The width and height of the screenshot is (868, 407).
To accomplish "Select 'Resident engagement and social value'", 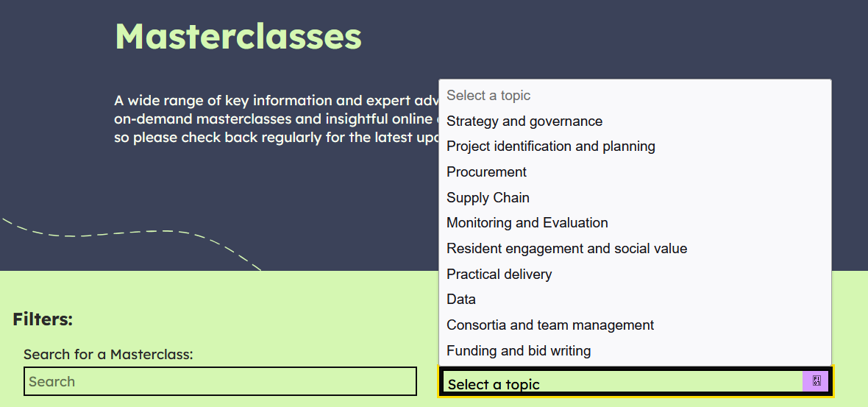I will [567, 249].
